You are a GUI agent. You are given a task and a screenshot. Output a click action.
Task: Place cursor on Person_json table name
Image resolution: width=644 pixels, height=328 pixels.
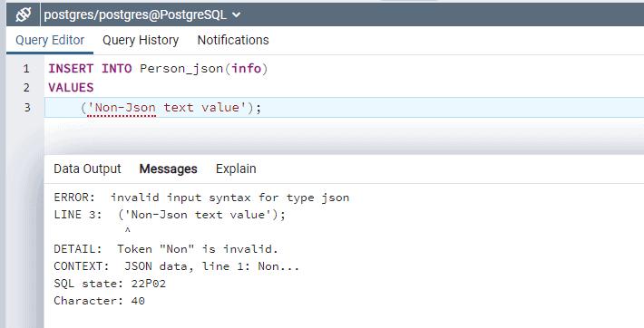tap(181, 69)
